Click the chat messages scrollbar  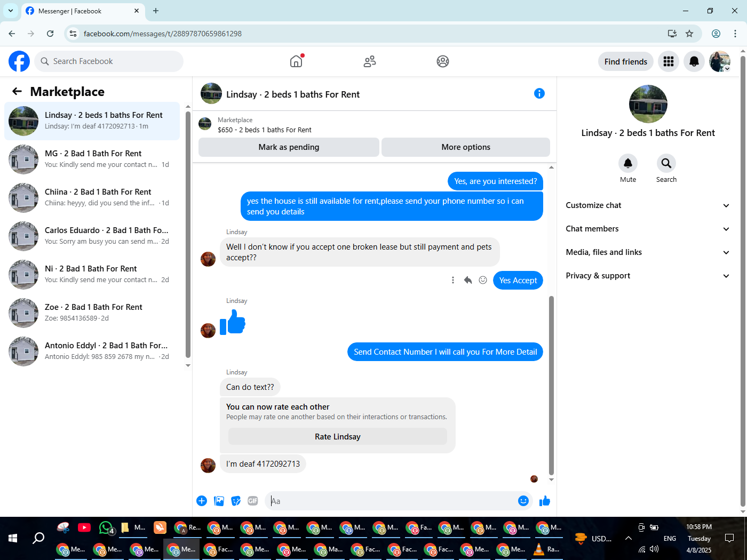pos(551,385)
